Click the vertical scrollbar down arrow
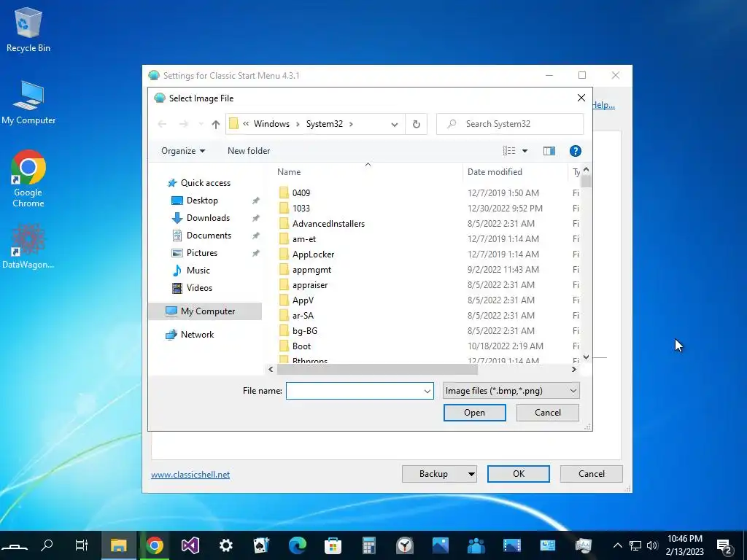747x560 pixels. [x=587, y=357]
